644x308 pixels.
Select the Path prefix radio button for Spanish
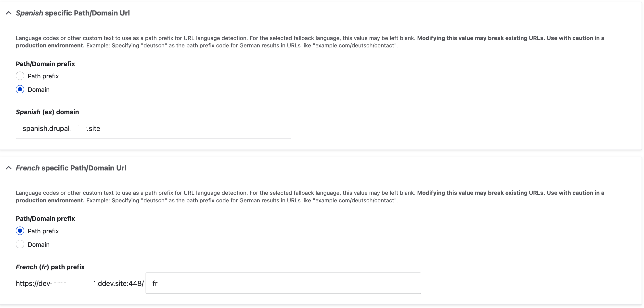click(x=20, y=76)
